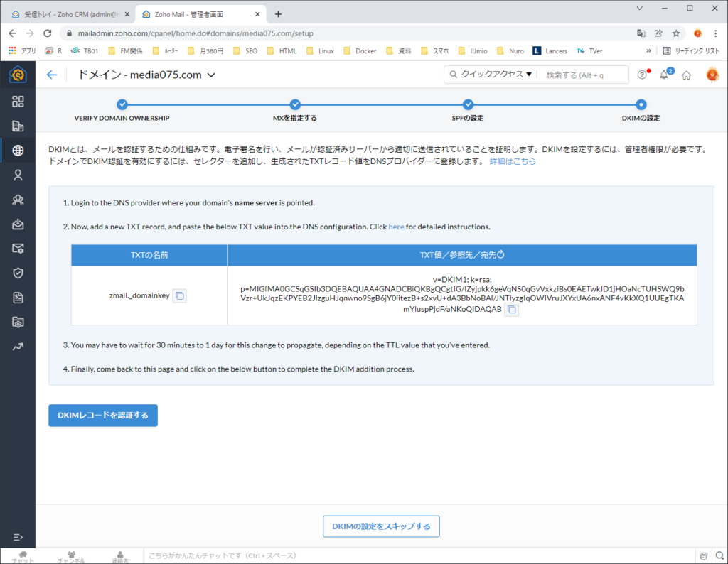Click the browser back arrow
The image size is (728, 564).
pos(13,33)
